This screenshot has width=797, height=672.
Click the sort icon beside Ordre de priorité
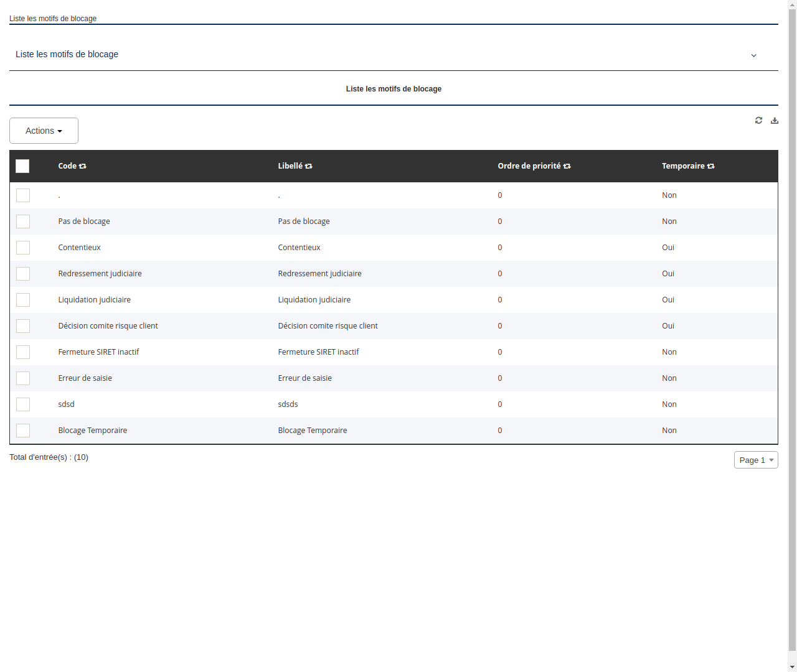(567, 166)
